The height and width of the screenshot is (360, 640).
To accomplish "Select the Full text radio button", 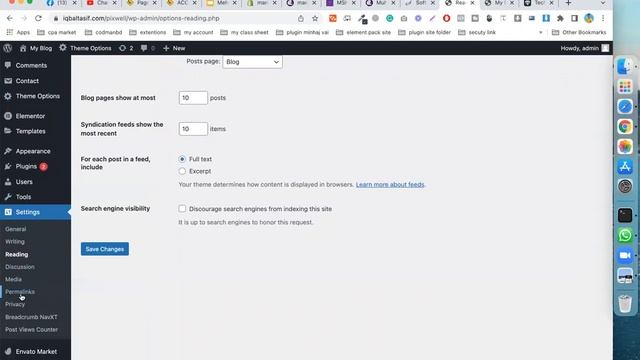I will coord(182,159).
